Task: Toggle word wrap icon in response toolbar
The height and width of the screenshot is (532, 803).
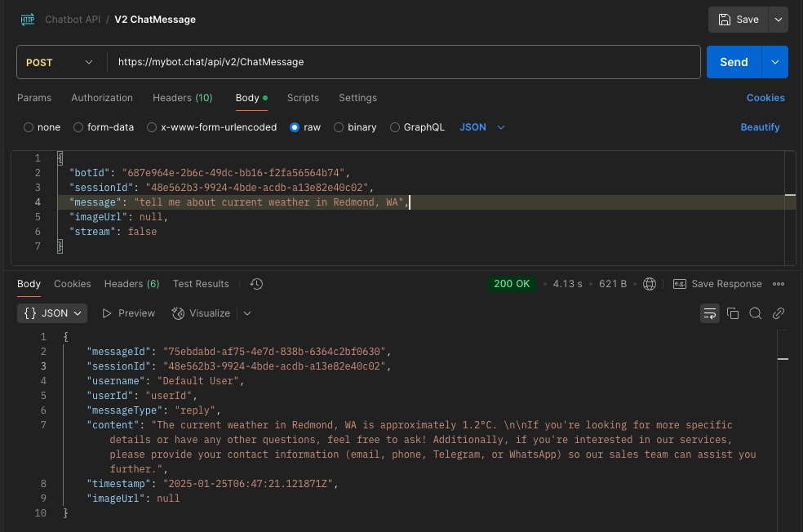Action: (x=709, y=313)
